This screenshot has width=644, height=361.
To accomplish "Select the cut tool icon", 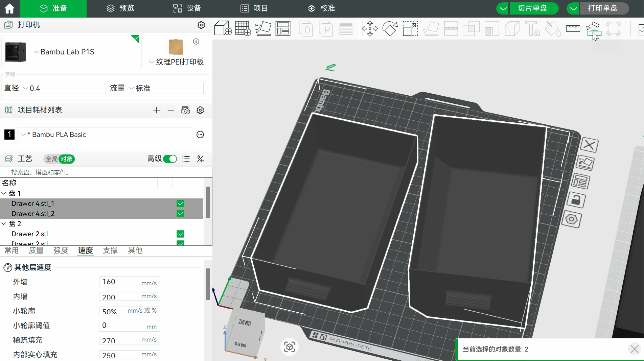I will (451, 28).
